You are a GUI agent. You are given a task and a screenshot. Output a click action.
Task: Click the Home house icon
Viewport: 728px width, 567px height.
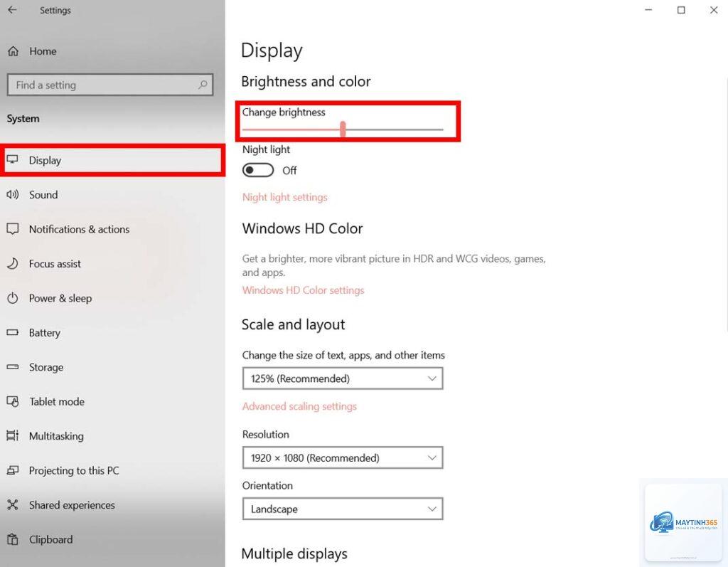(13, 51)
